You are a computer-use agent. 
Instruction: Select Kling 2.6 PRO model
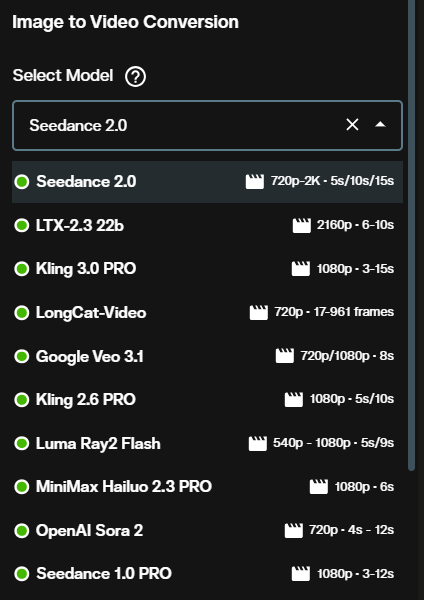point(207,400)
